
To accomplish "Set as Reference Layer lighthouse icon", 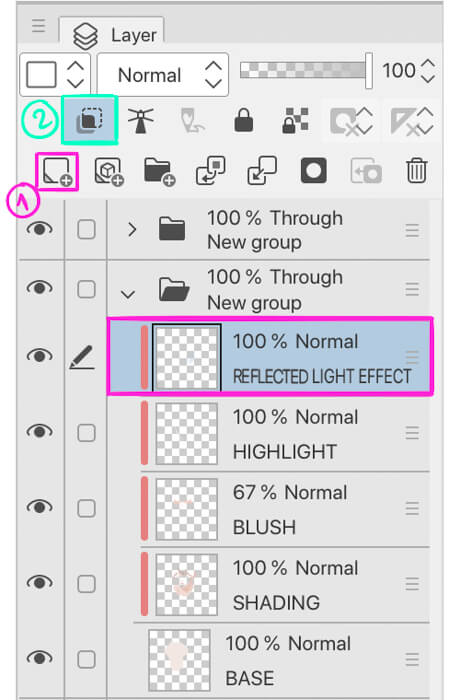I will tap(141, 120).
